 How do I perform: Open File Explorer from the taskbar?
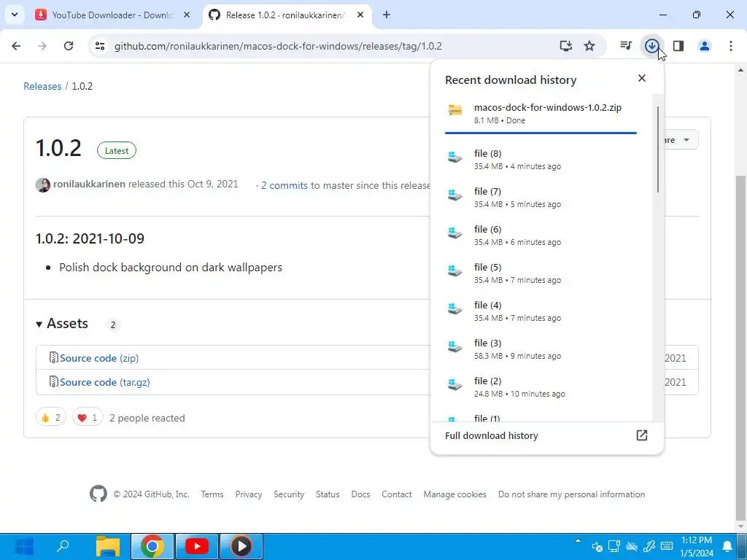pos(108,546)
